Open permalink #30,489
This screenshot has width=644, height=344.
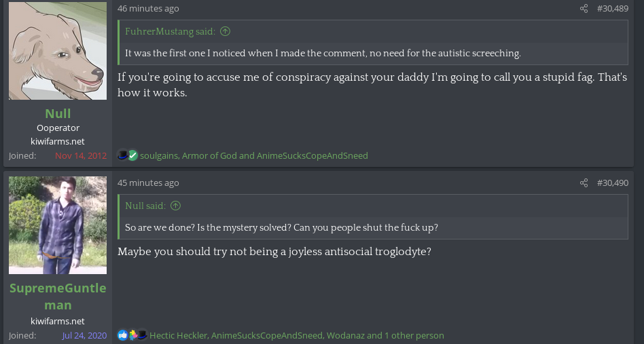tap(612, 9)
